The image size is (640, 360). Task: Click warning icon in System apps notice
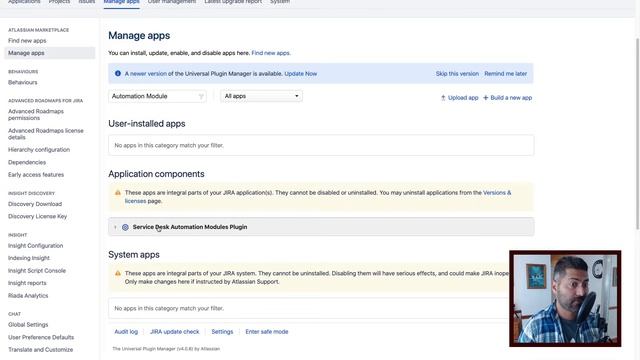pyautogui.click(x=118, y=273)
